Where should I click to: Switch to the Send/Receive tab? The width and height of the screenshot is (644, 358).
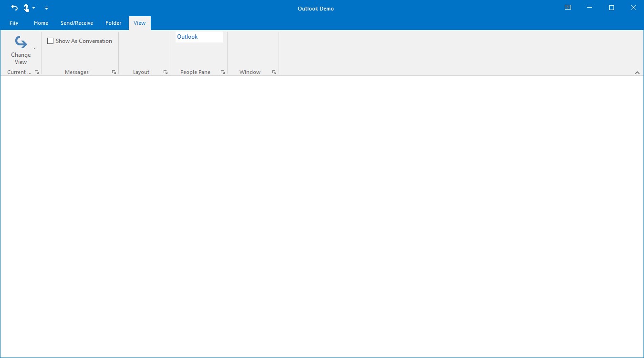click(x=77, y=23)
